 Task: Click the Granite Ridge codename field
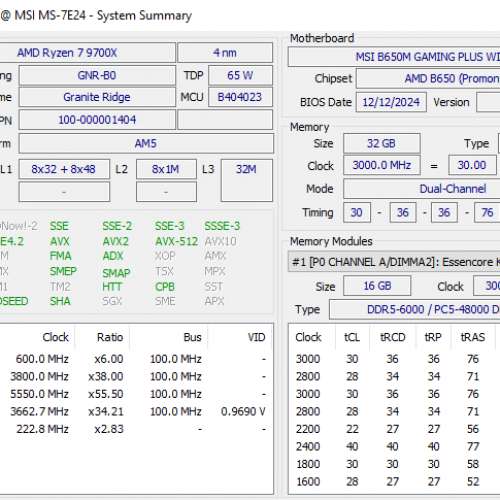pos(97,97)
